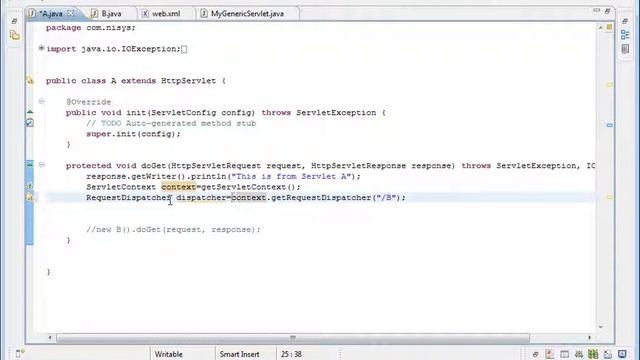Open the Console monitor icon in bottom trim
This screenshot has height=360, width=640.
tap(622, 354)
